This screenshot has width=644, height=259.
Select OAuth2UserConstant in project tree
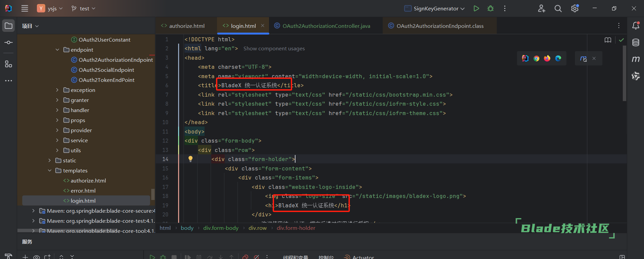(x=104, y=40)
